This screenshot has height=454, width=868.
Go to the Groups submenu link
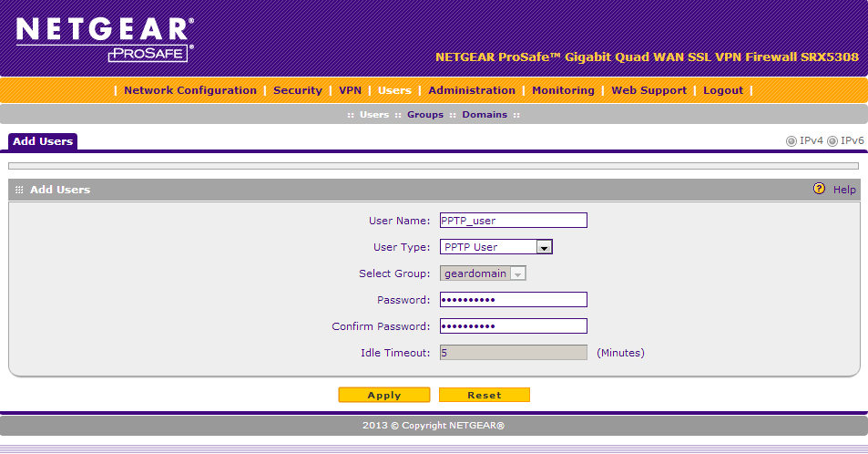click(x=425, y=115)
